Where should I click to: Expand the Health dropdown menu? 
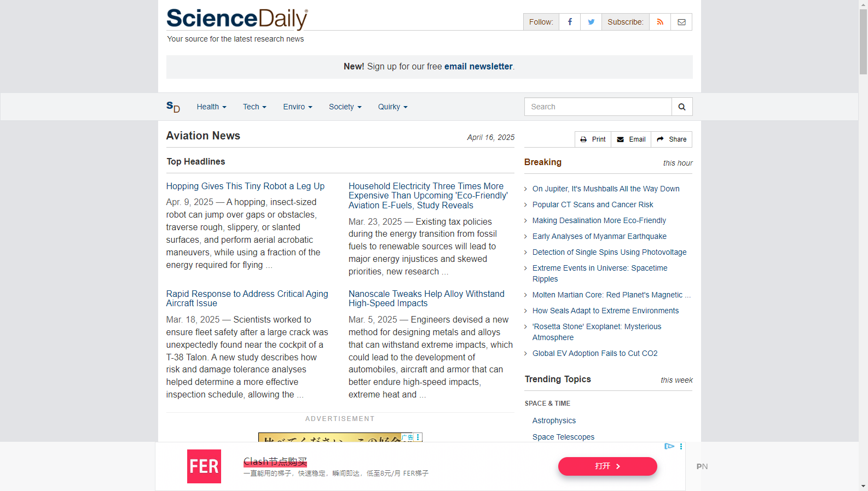[x=211, y=107]
